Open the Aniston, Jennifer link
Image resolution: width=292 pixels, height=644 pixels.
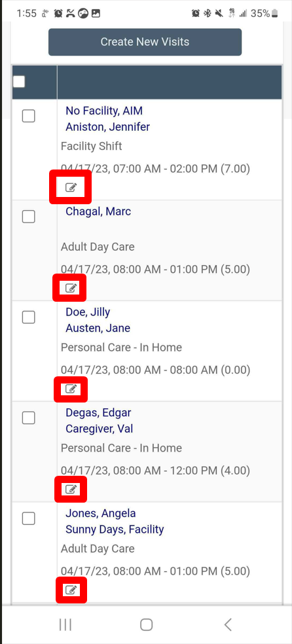(107, 127)
